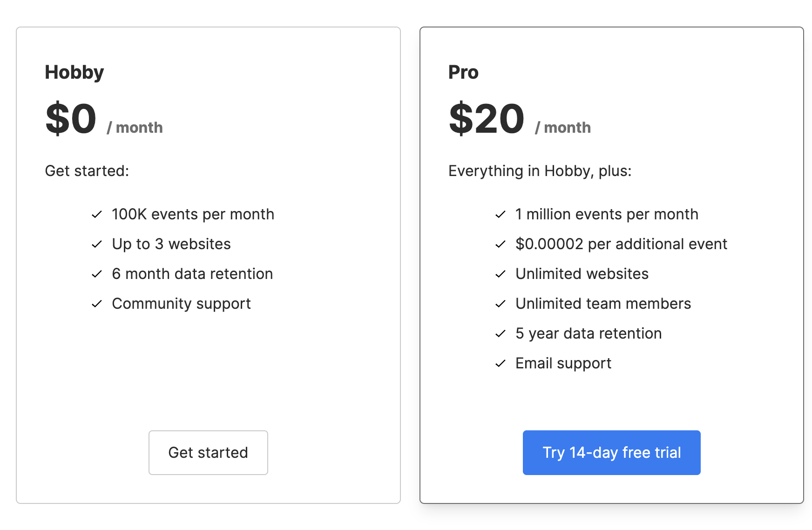Image resolution: width=812 pixels, height=530 pixels.
Task: Click checkmark beside $0.00002 per additional event
Action: (501, 244)
